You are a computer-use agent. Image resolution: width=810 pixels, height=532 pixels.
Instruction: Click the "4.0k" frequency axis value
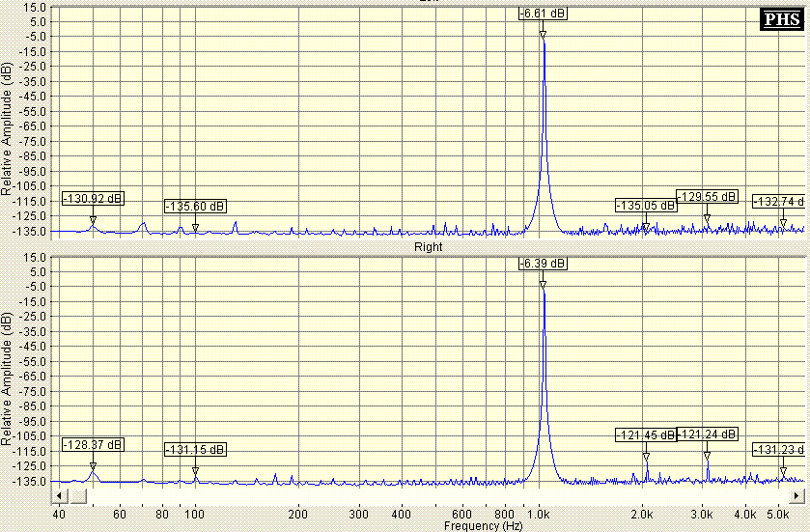pos(745,515)
